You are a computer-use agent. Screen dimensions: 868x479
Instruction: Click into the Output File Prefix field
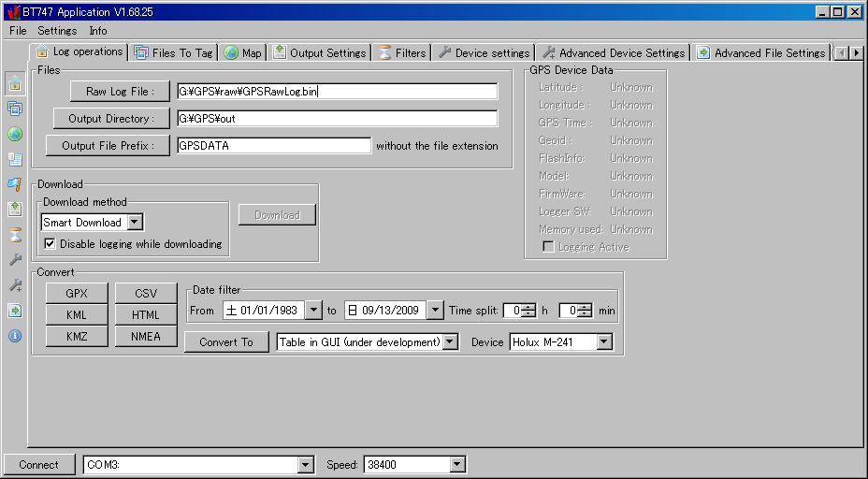coord(273,146)
